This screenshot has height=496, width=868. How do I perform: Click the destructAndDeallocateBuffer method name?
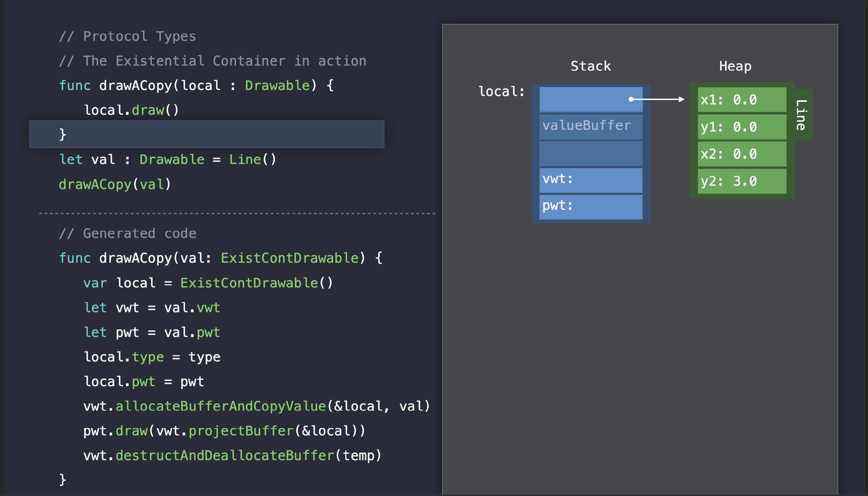click(x=225, y=456)
